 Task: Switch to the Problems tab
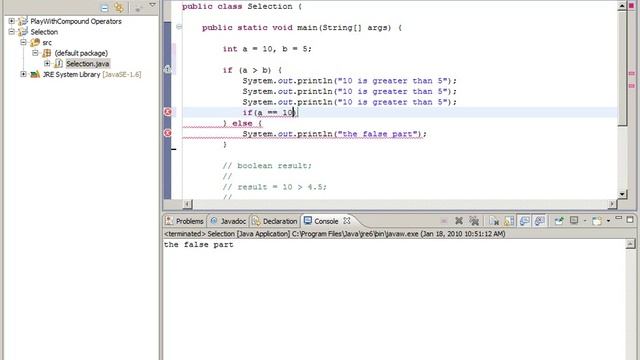coord(184,221)
